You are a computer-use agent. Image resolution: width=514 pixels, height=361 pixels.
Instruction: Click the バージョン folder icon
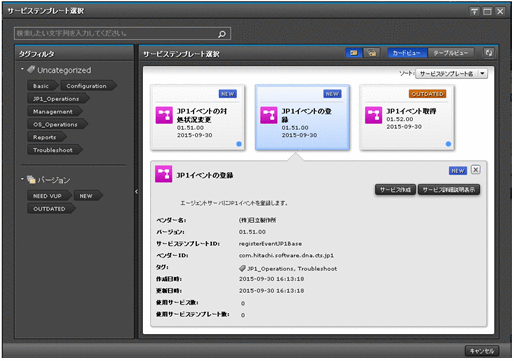pyautogui.click(x=31, y=179)
